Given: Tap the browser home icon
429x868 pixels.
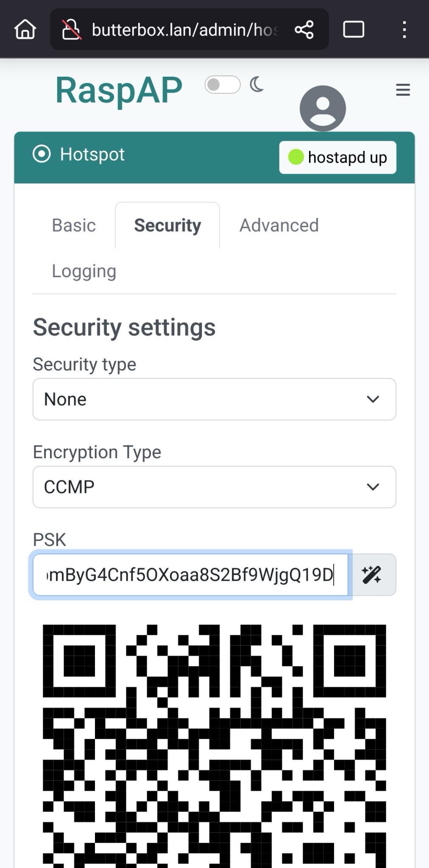Looking at the screenshot, I should click(x=25, y=30).
